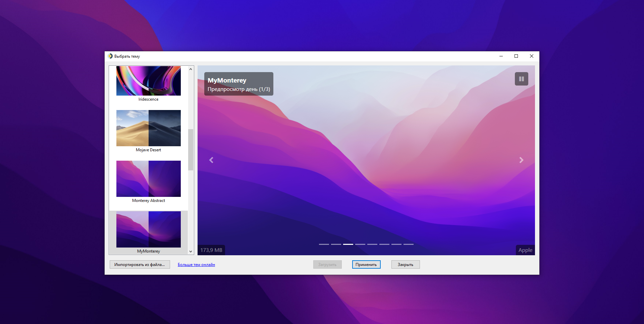Click the scrollbar up arrow in theme list

click(190, 68)
